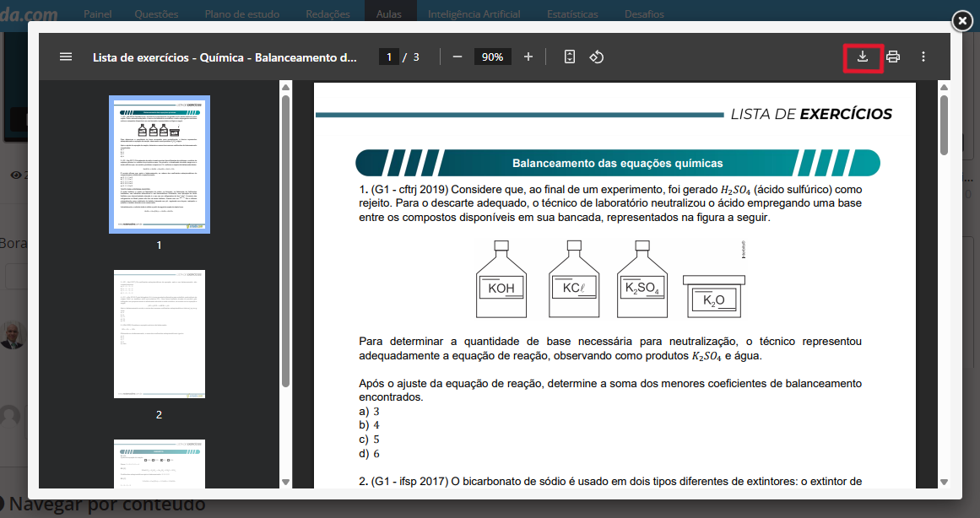
Task: Open the three-dot more actions menu
Action: (923, 57)
